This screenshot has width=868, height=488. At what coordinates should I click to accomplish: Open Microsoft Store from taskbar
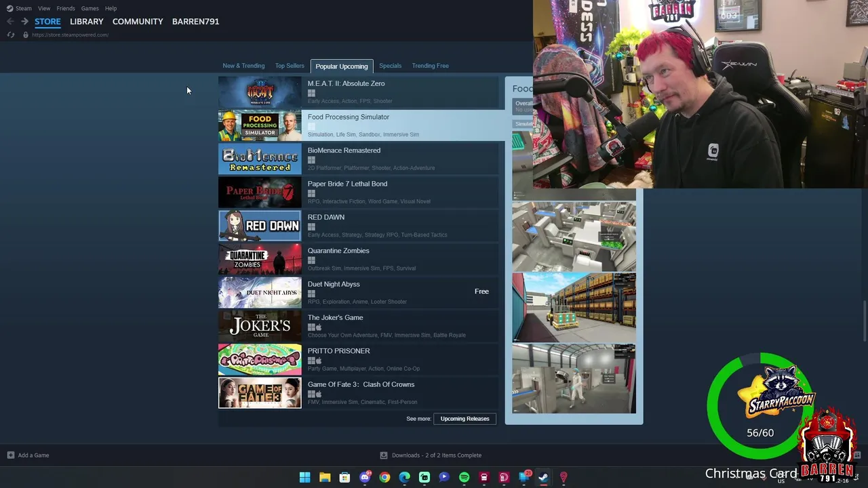344,477
